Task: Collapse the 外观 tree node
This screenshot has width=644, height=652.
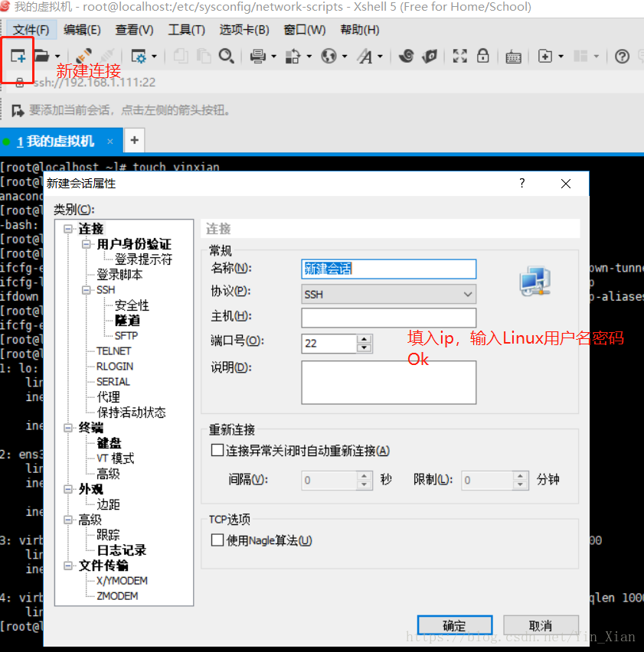Action: pos(68,489)
